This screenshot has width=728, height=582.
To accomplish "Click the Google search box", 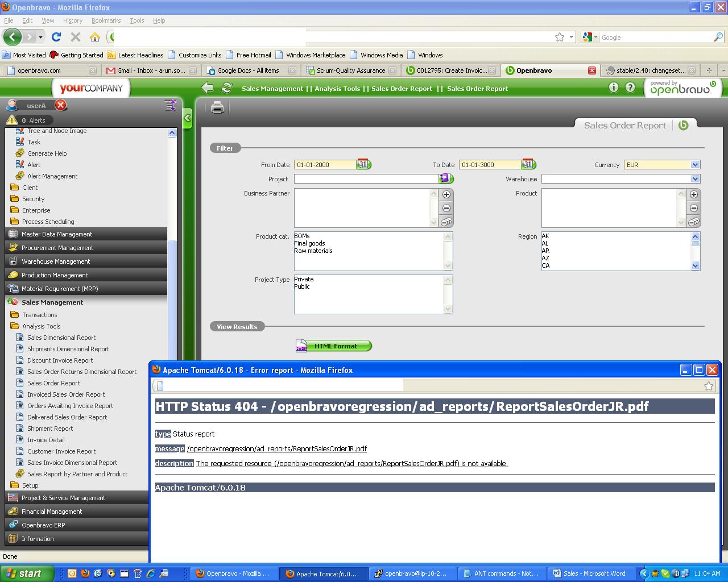I will pos(656,37).
